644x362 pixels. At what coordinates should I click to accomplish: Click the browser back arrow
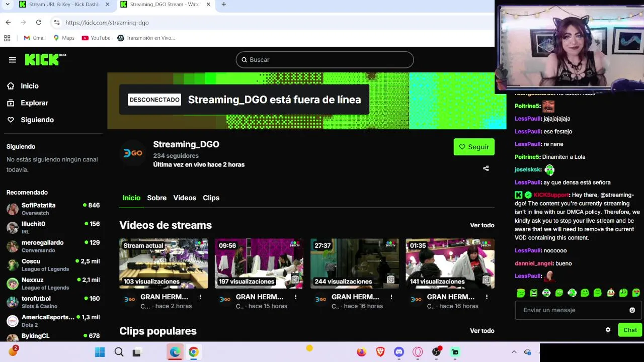(8, 23)
